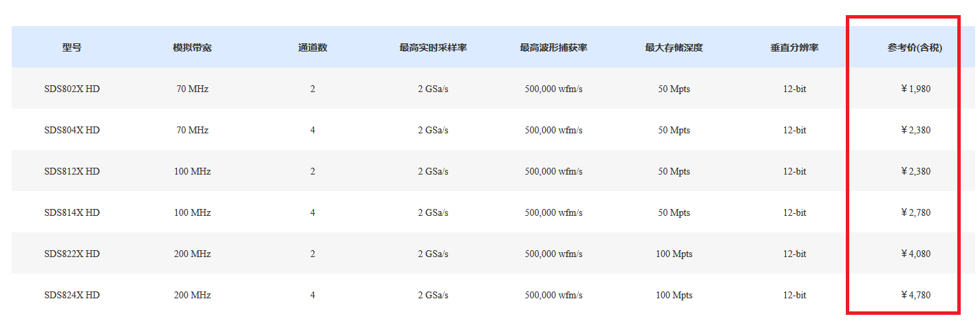The image size is (980, 321).
Task: Select the SDS814X HD model cell
Action: pos(72,212)
